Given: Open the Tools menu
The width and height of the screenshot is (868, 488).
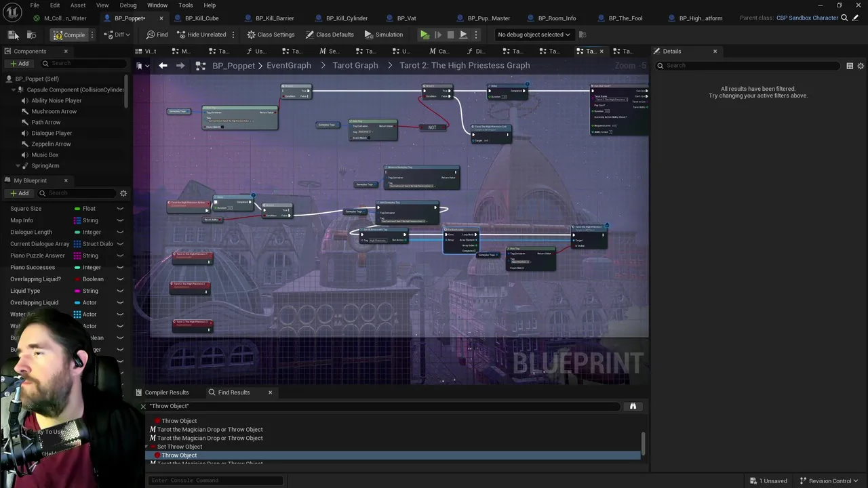Looking at the screenshot, I should tap(186, 5).
